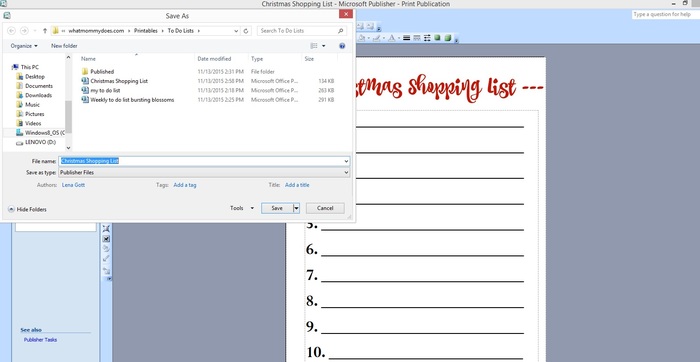Open the Organize menu

point(24,46)
